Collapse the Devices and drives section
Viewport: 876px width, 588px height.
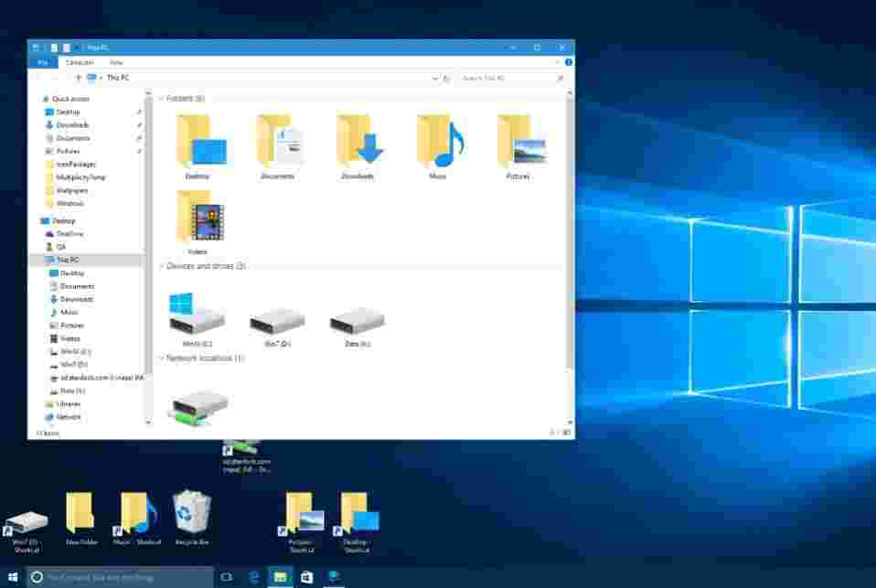[161, 266]
